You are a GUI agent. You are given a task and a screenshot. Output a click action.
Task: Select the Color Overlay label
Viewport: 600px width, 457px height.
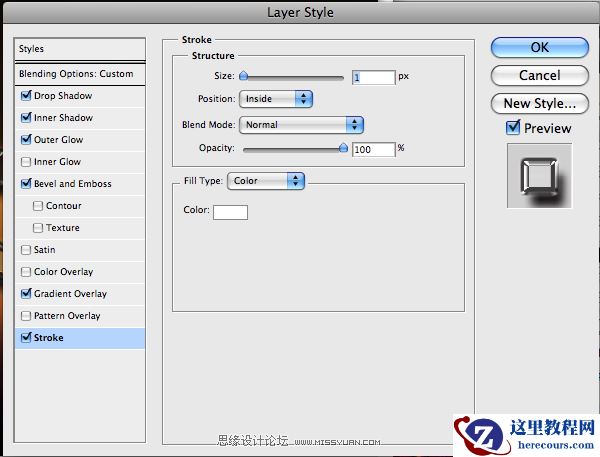[64, 272]
